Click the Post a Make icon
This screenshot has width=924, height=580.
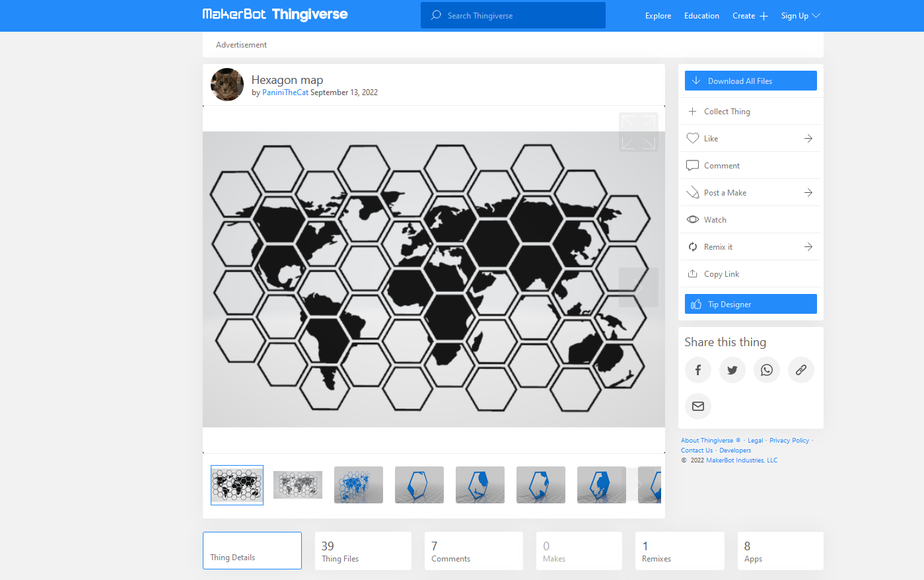click(693, 193)
